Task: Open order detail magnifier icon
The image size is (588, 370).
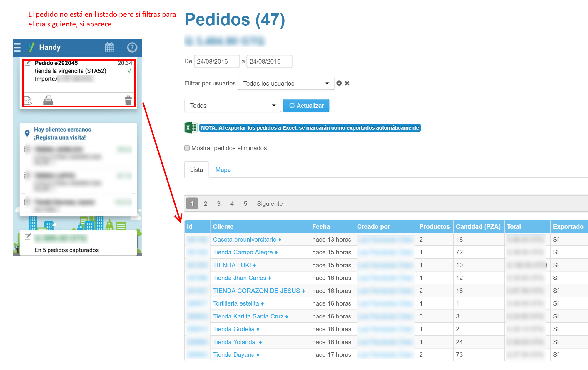Action: (28, 101)
